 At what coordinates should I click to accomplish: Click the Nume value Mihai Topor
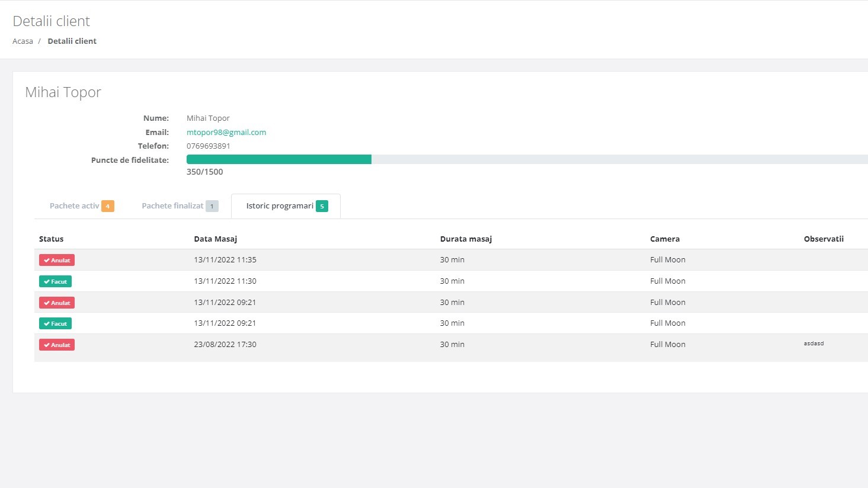click(x=208, y=118)
